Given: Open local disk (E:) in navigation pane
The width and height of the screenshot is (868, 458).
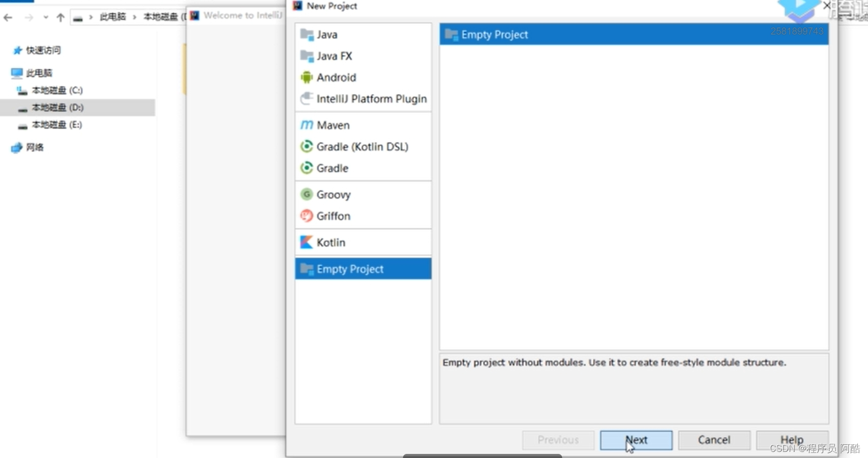Looking at the screenshot, I should [57, 125].
